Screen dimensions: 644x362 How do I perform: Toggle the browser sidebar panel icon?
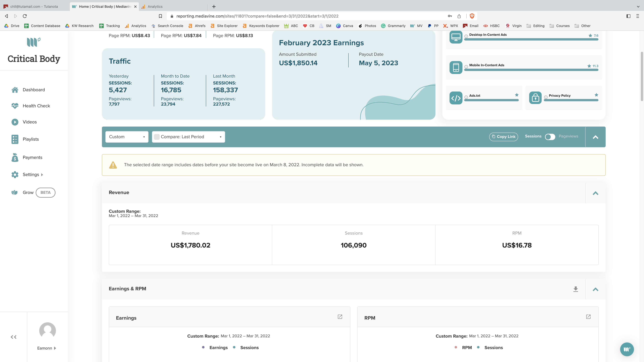coord(628,16)
